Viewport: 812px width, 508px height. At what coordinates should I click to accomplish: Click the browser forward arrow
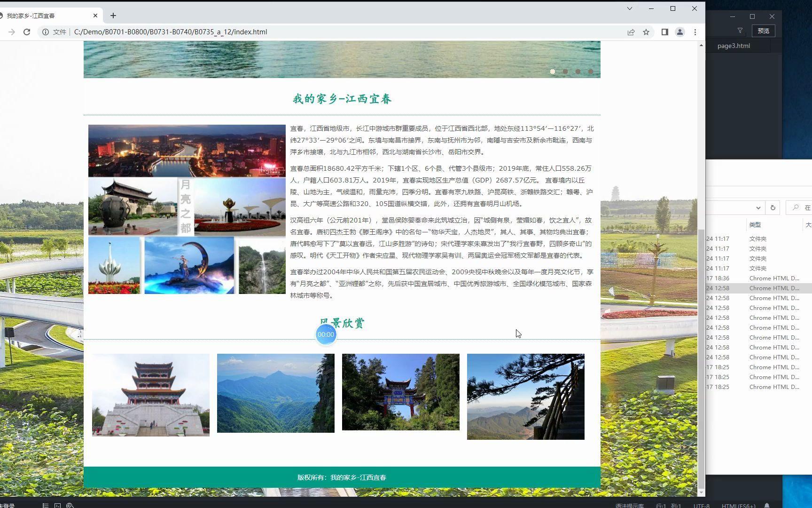click(x=12, y=32)
